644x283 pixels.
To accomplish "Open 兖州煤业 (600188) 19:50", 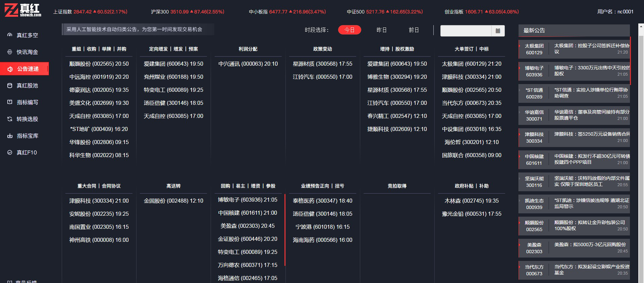I will 173,77.
